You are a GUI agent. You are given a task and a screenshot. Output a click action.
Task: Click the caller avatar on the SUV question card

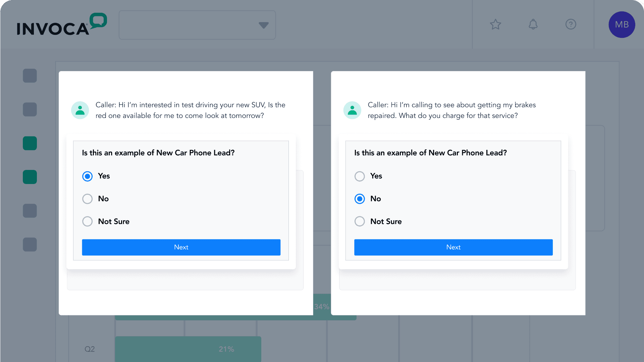tap(80, 110)
